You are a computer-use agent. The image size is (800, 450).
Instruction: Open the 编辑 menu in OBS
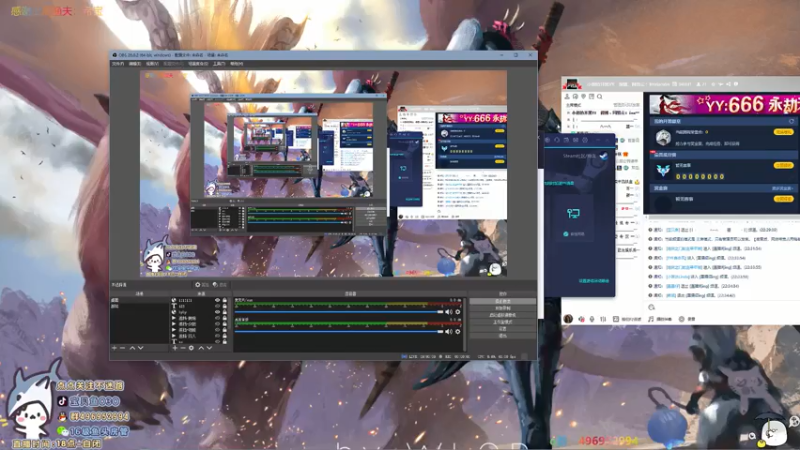point(135,64)
